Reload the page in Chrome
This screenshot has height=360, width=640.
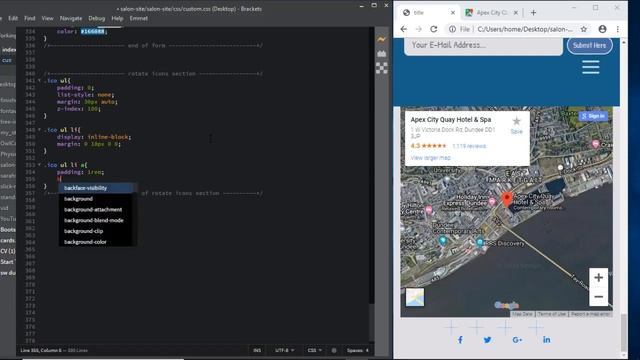[433, 29]
